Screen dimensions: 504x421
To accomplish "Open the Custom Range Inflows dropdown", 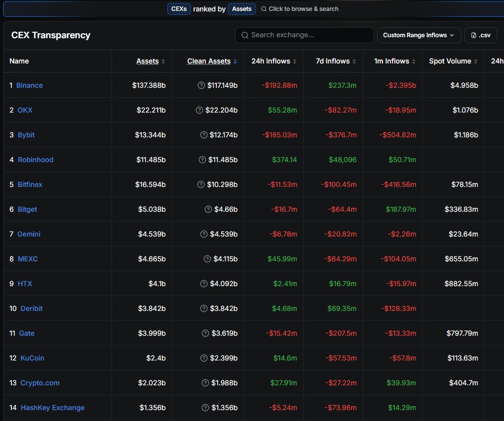I will coord(419,35).
